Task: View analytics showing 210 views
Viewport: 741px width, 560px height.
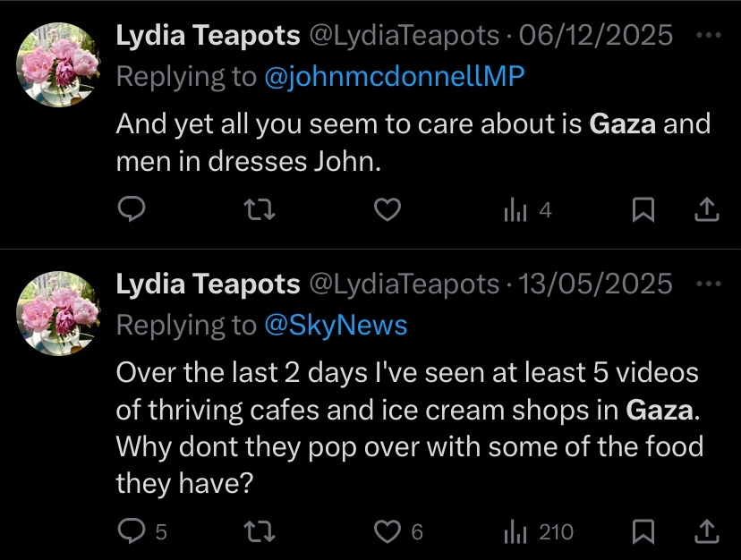Action: point(538,531)
